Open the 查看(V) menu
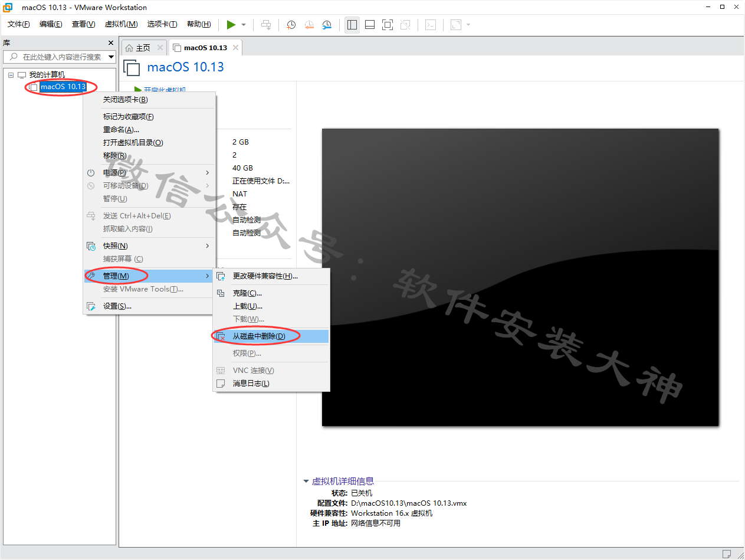Screen dimensions: 745x560 [x=83, y=24]
